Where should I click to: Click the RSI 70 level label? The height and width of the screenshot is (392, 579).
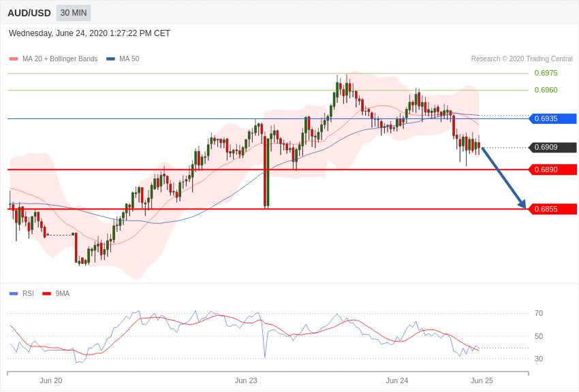pos(539,313)
